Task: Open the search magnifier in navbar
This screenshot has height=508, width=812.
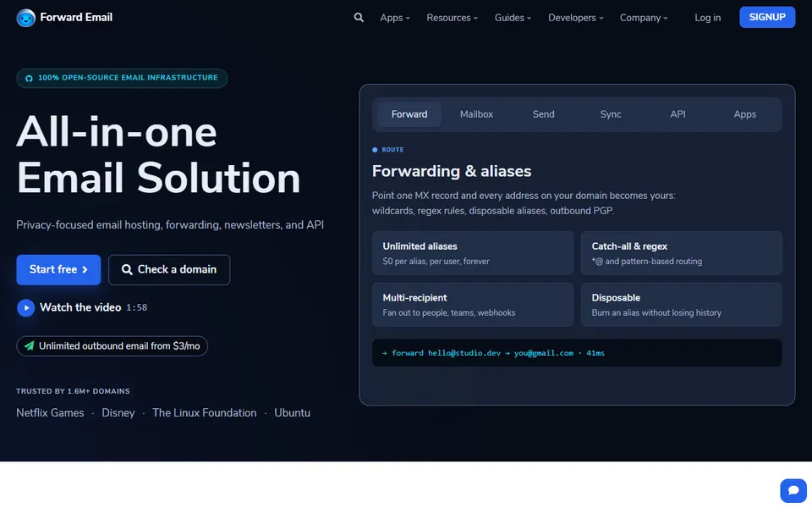Action: coord(359,18)
